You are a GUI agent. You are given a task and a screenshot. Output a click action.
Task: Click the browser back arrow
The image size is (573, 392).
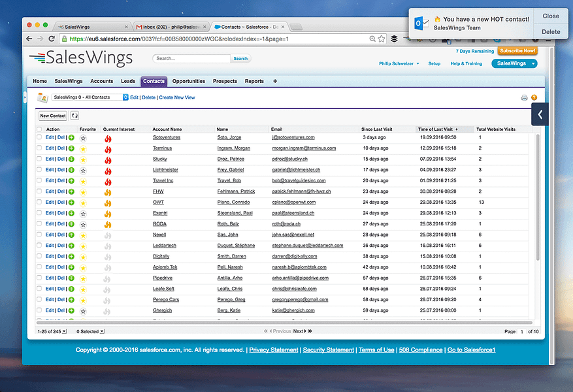29,39
